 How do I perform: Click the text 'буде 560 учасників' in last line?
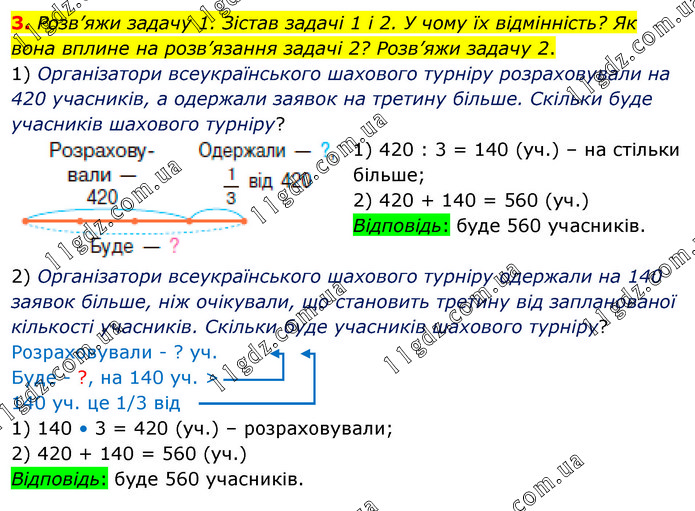208,479
